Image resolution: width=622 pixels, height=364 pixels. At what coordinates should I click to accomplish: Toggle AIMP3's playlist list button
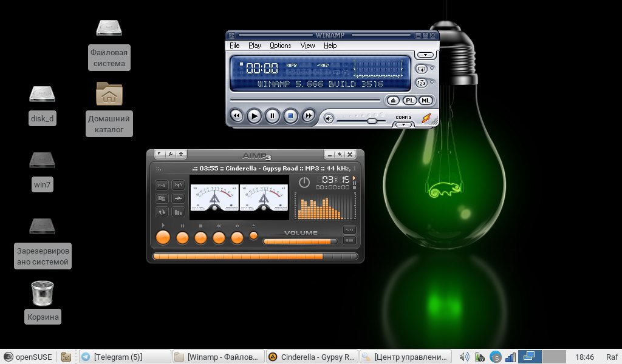[349, 240]
